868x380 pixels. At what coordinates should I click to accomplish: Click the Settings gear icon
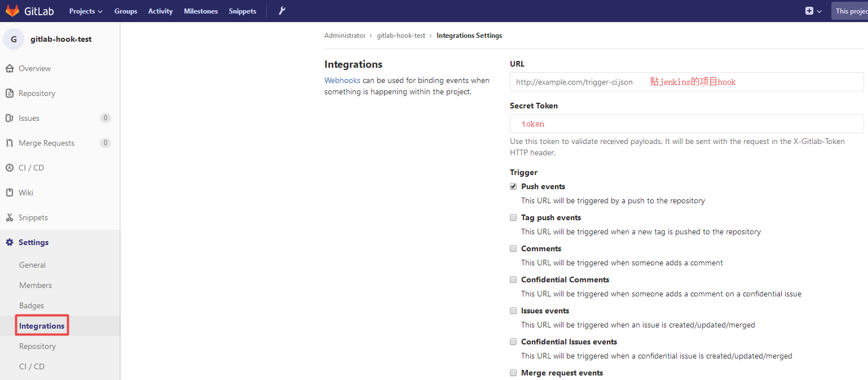pos(9,242)
